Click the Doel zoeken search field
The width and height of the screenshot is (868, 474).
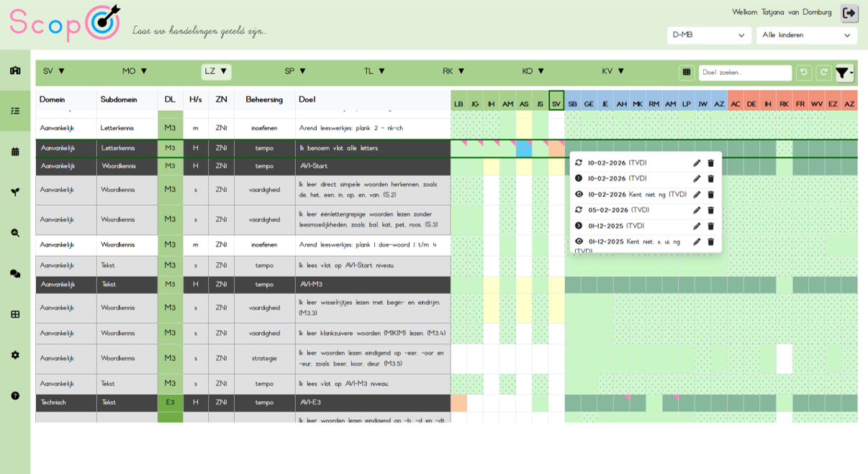pyautogui.click(x=745, y=73)
